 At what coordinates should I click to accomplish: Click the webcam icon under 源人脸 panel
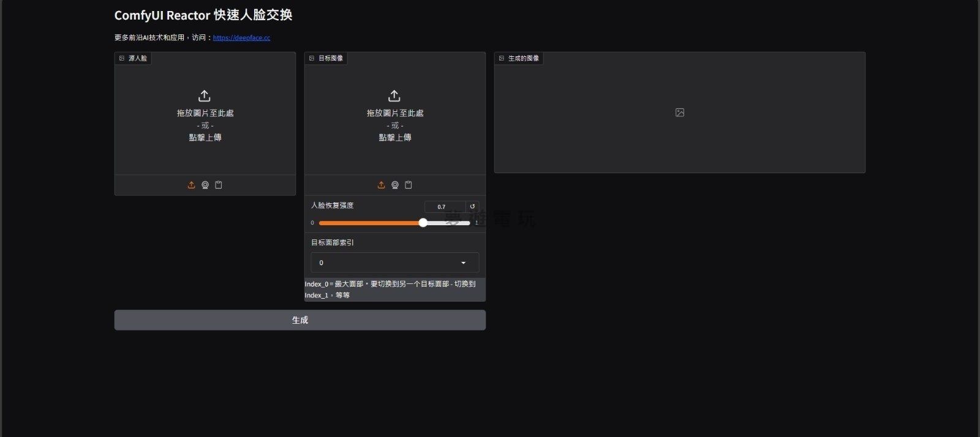205,185
